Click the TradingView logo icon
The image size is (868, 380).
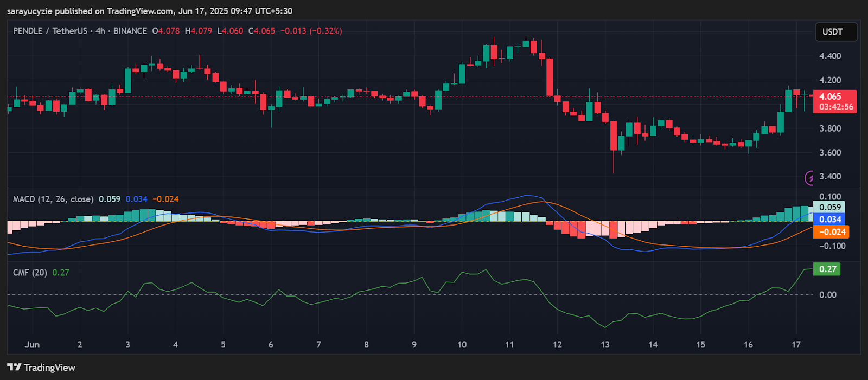[14, 368]
